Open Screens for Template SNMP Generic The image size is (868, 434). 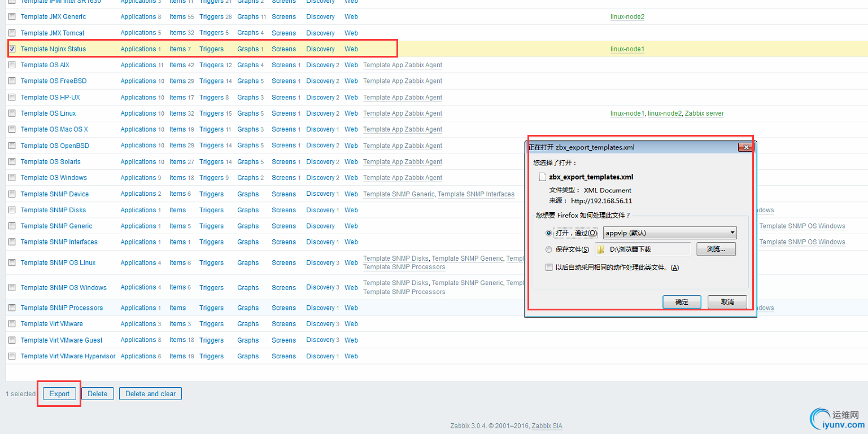coord(283,226)
